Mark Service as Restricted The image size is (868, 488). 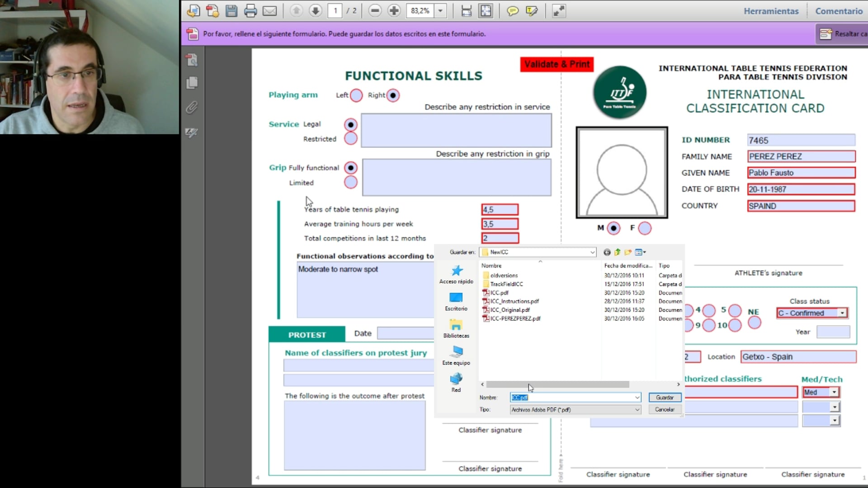tap(350, 139)
